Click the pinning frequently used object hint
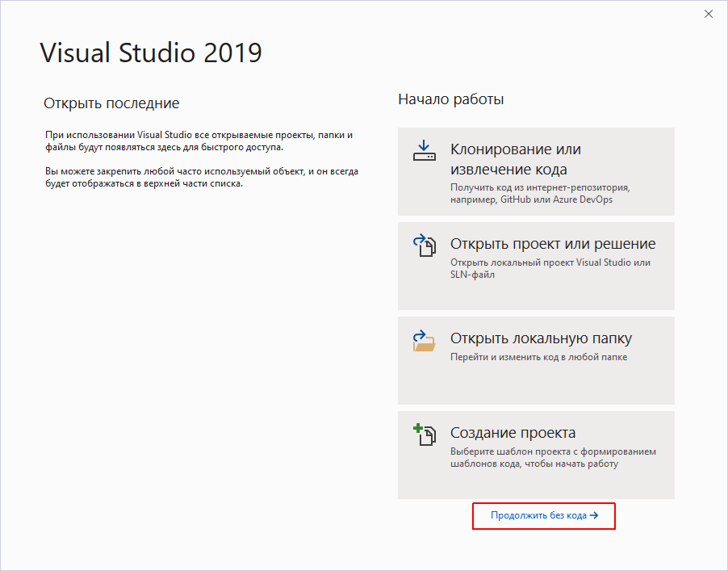Screen dimensions: 728x571 pos(200,178)
